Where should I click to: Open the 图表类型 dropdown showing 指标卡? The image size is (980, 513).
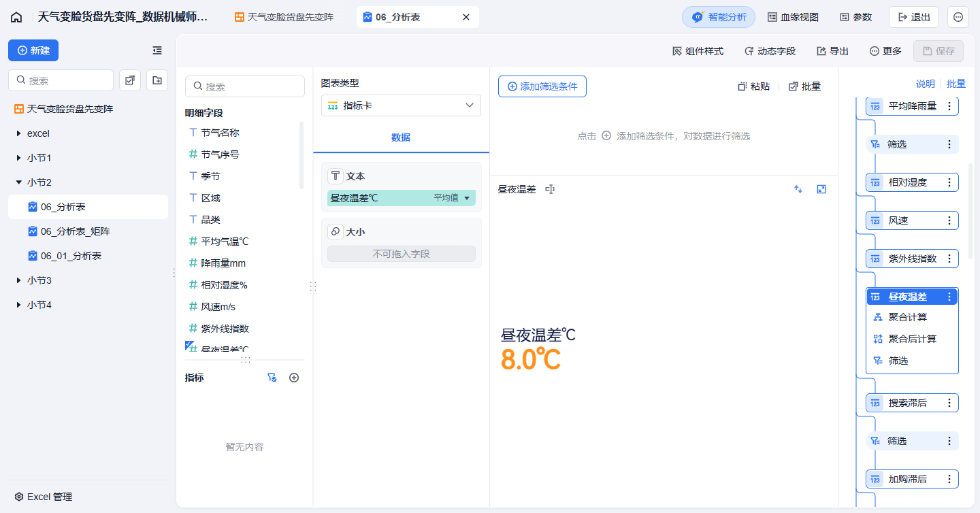tap(401, 105)
